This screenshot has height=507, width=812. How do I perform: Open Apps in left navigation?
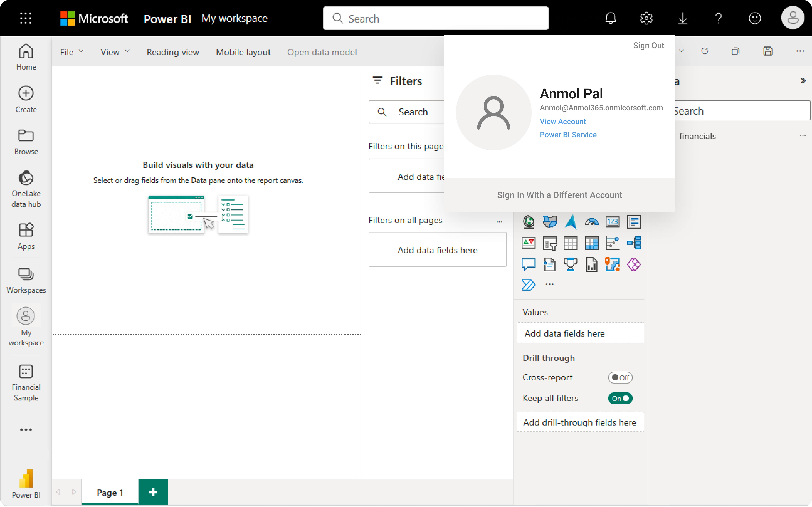[x=26, y=236]
